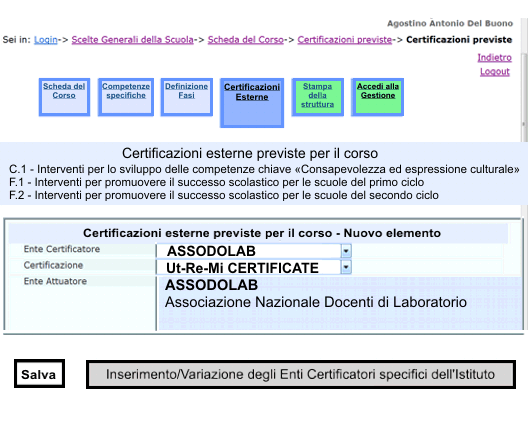Click Inserimento/Variazione degli Enti Certificatori button
This screenshot has width=528, height=423.
coord(301,374)
